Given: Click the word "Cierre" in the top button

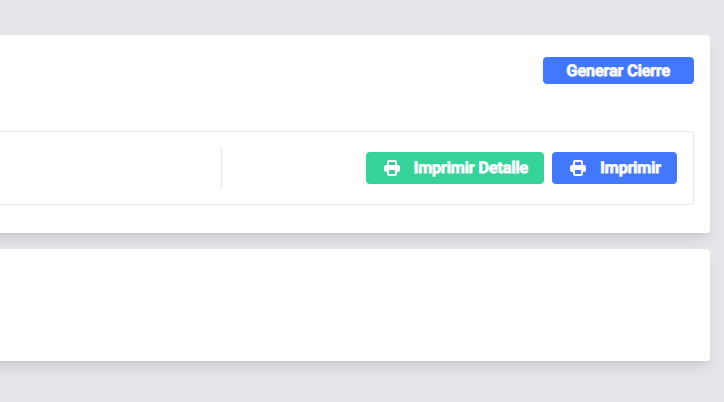Looking at the screenshot, I should pyautogui.click(x=648, y=71).
